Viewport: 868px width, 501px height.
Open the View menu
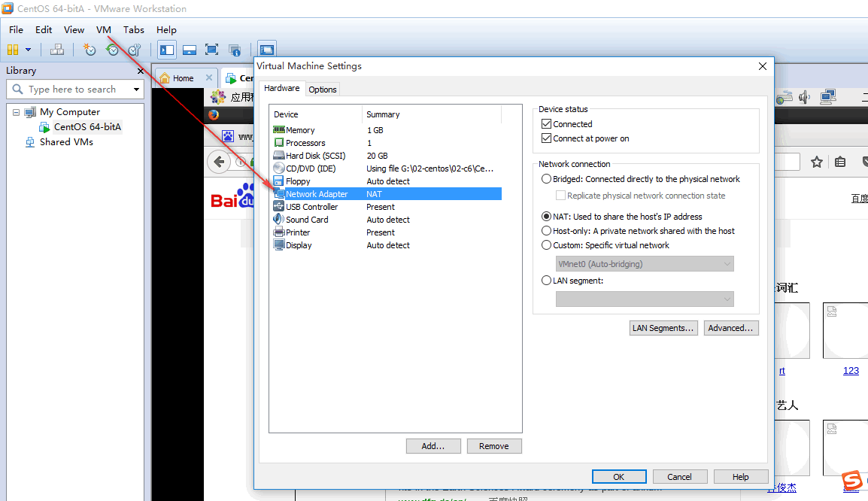[x=74, y=30]
